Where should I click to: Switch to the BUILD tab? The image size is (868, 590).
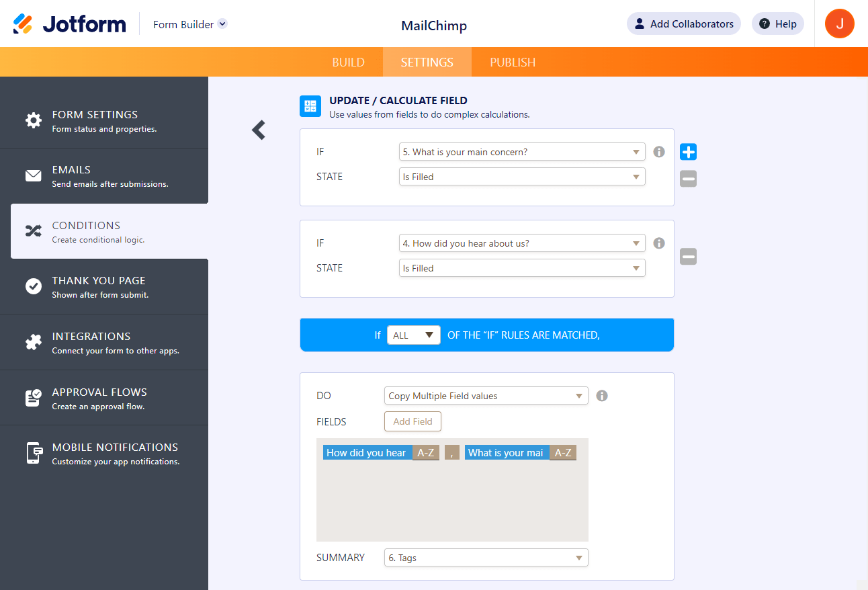click(x=349, y=62)
